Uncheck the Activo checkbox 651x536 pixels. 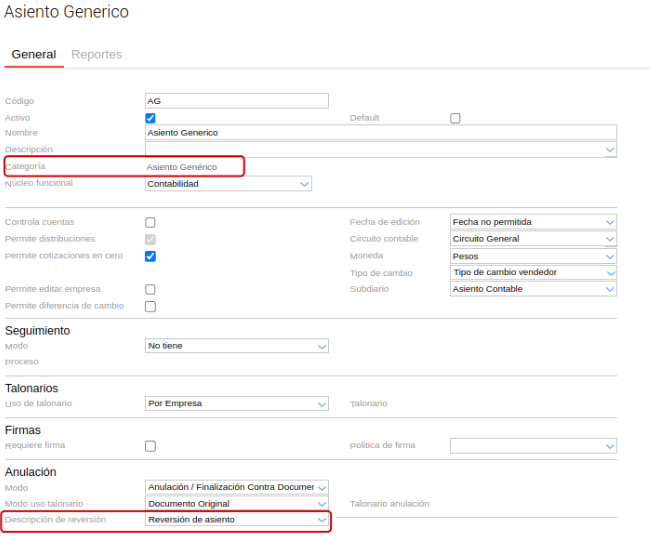(151, 118)
